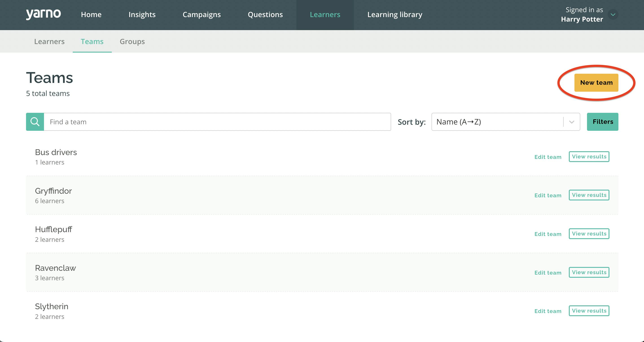Edit the Slytherin team

point(548,311)
